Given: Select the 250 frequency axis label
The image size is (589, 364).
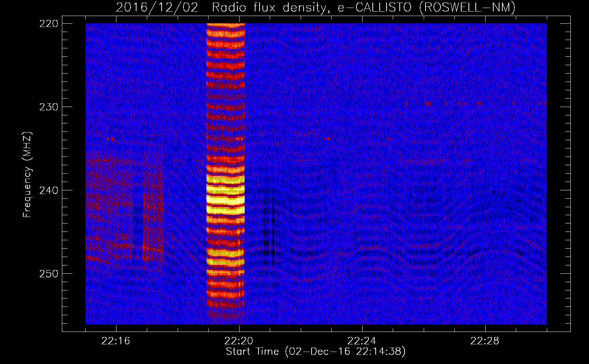Looking at the screenshot, I should click(x=49, y=274).
